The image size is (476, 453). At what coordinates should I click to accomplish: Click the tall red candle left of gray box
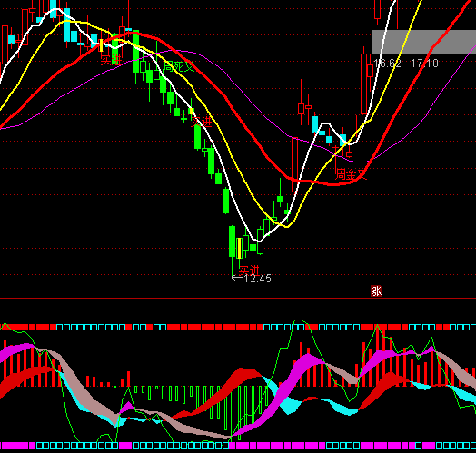coord(363,84)
